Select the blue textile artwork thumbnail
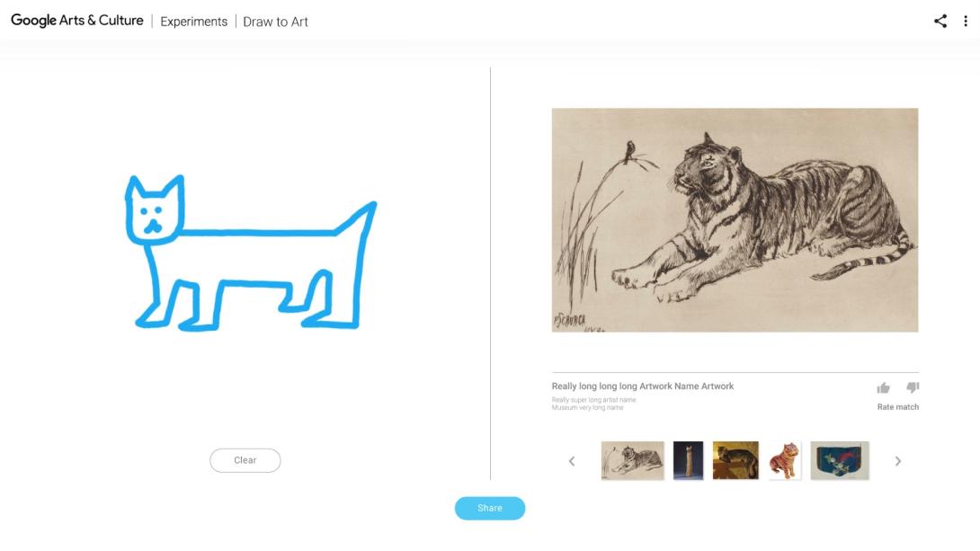The width and height of the screenshot is (980, 551). pyautogui.click(x=840, y=460)
